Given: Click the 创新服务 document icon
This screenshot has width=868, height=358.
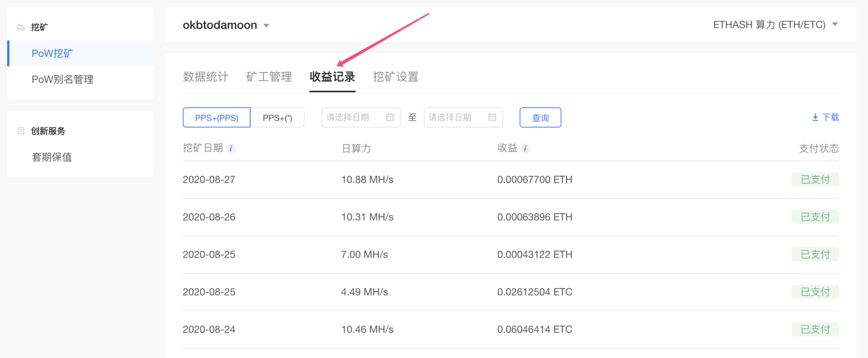Looking at the screenshot, I should 21,131.
